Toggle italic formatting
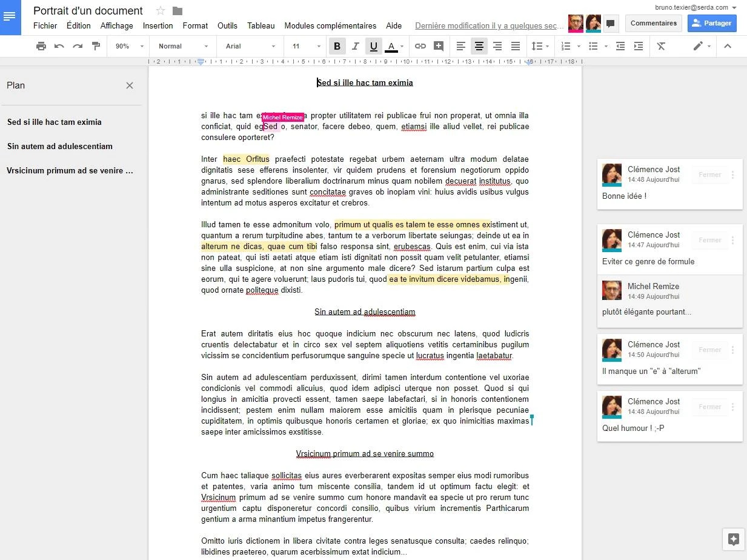Screen dimensions: 747x560 point(356,46)
